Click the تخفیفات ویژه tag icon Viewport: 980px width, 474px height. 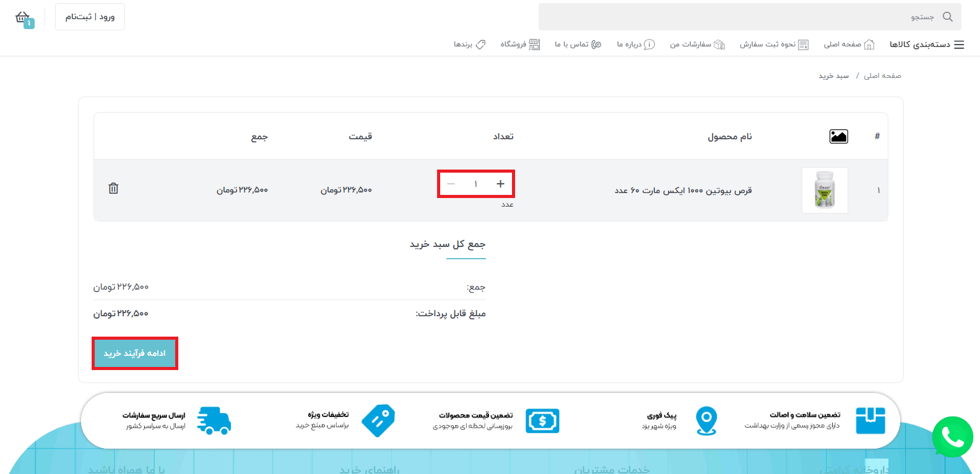coord(378,421)
